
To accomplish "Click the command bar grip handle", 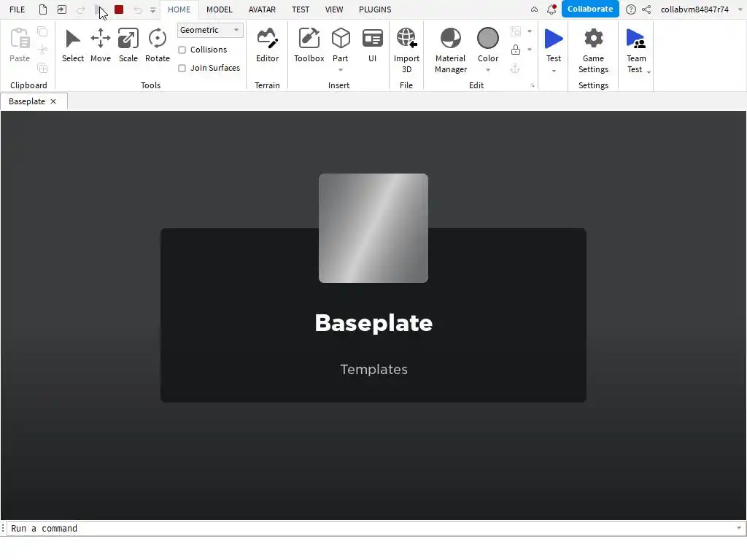I will [x=3, y=528].
